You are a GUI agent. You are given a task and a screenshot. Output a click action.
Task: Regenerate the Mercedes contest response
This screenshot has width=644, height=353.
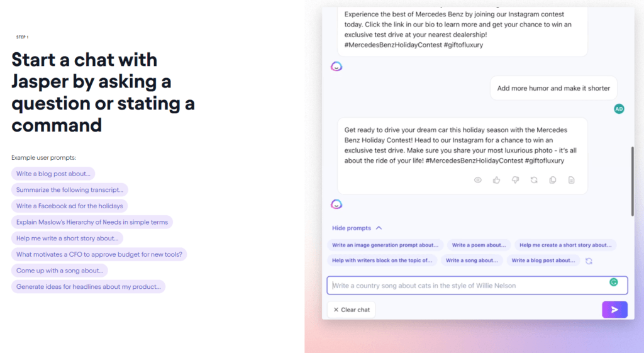point(534,180)
